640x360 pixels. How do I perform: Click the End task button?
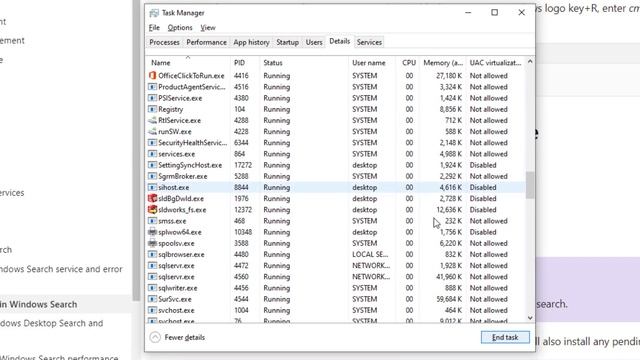pos(505,337)
